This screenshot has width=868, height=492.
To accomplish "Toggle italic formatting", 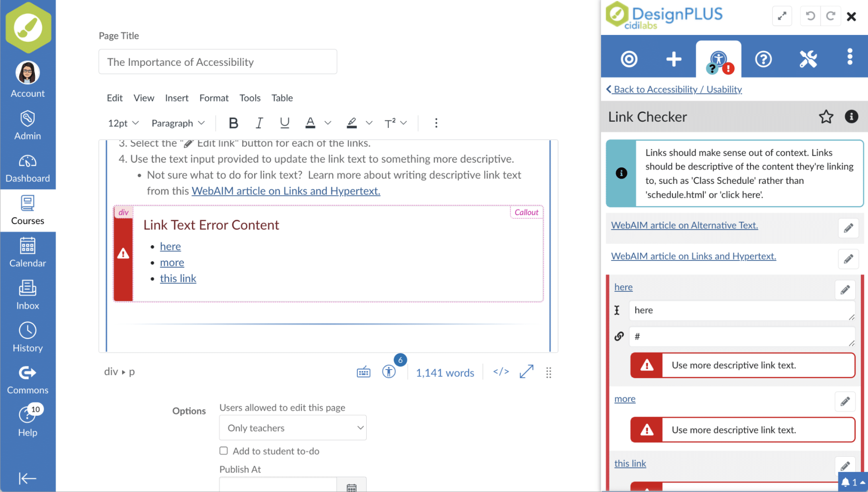I will [259, 123].
